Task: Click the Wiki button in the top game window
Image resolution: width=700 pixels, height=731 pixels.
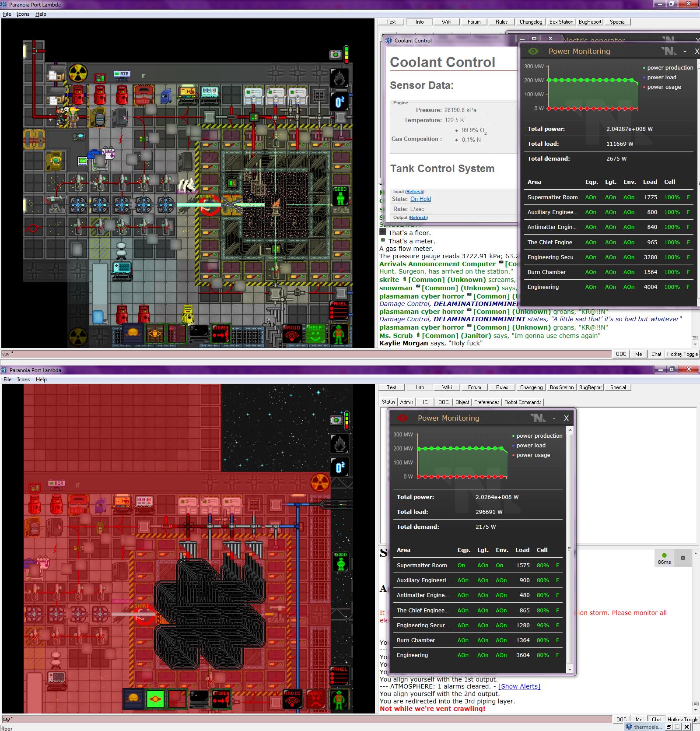Action: pos(447,22)
